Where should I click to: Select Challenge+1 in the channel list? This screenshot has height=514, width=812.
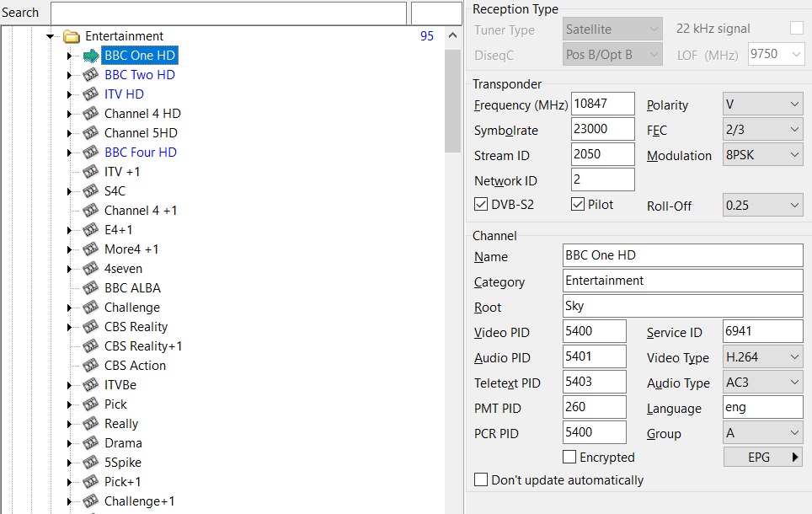139,501
